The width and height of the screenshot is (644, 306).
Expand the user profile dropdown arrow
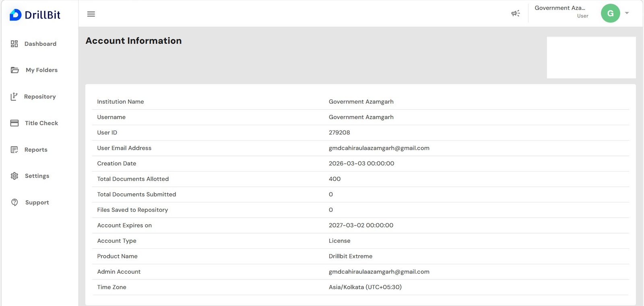point(627,13)
